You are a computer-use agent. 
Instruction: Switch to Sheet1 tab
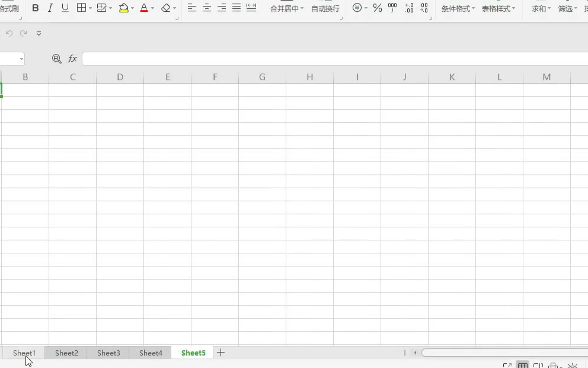(24, 353)
